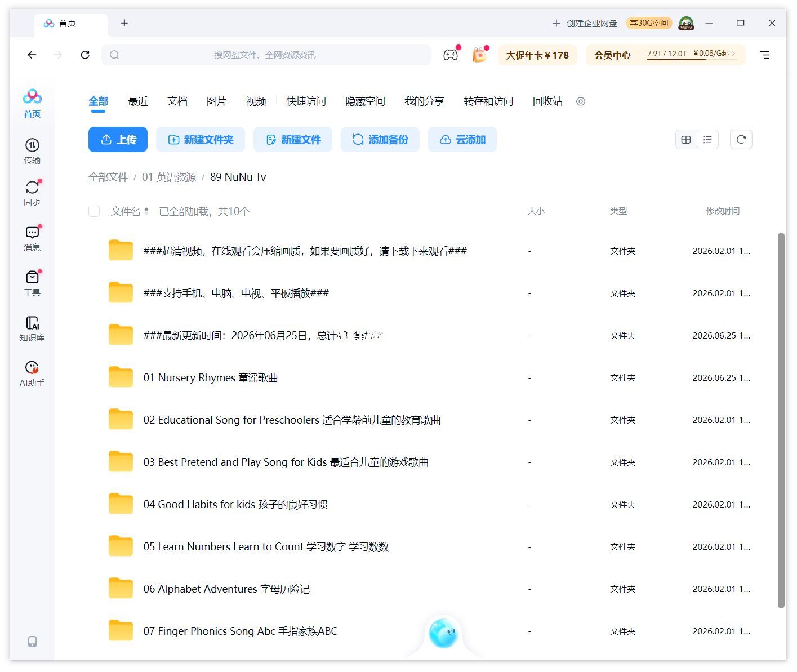The image size is (797, 672).
Task: Click the 云添加 button
Action: pyautogui.click(x=462, y=140)
